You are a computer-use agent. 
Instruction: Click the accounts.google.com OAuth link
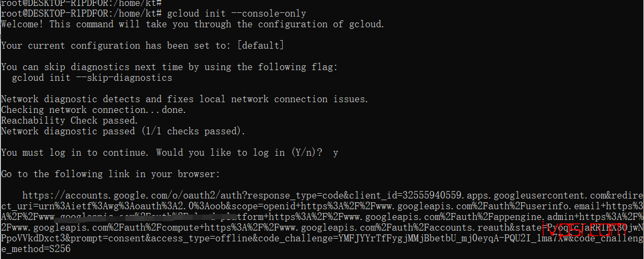(x=322, y=222)
